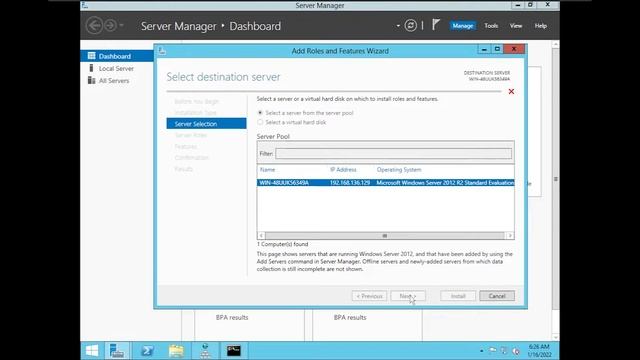This screenshot has width=640, height=360.
Task: Open the View menu
Action: point(516,26)
